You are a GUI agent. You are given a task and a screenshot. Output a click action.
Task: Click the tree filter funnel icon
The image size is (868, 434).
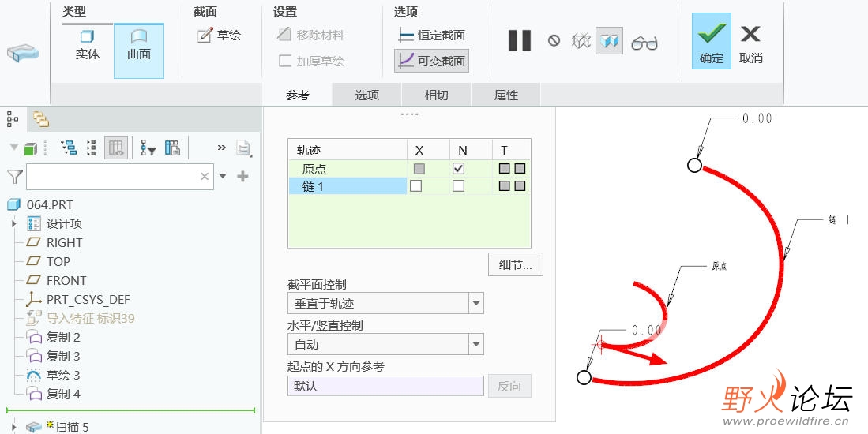15,177
